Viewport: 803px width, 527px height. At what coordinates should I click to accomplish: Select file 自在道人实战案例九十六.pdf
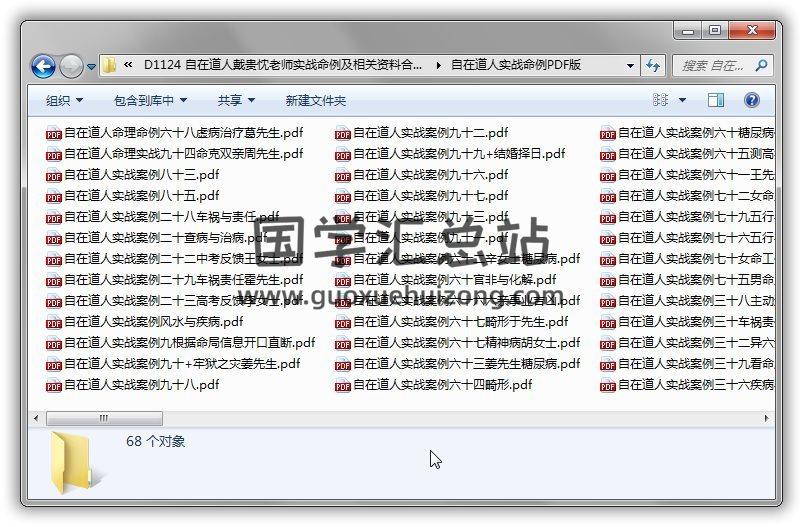(x=421, y=175)
